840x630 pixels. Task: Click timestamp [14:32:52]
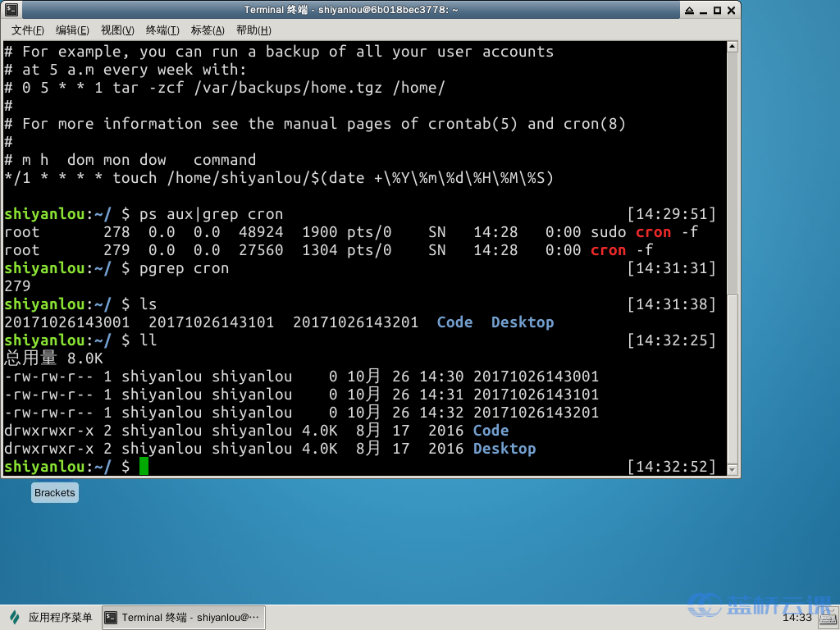pos(671,467)
